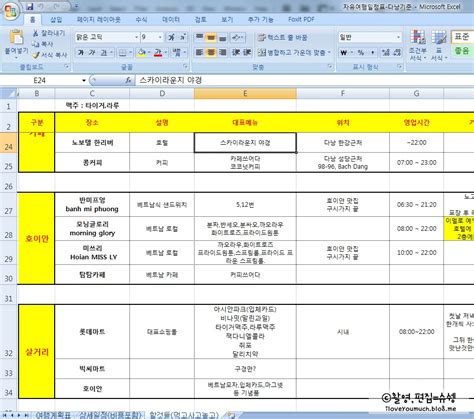The width and height of the screenshot is (474, 419).
Task: Decrease cell indent
Action: pyautogui.click(x=236, y=52)
